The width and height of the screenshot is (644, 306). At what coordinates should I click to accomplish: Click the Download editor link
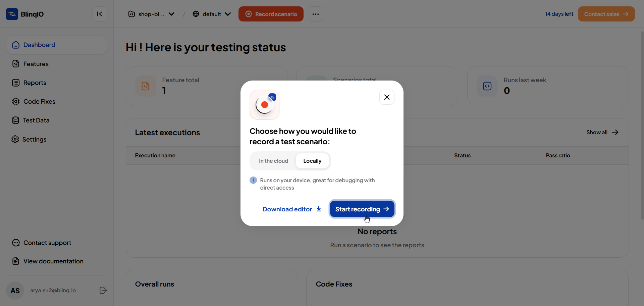(292, 209)
